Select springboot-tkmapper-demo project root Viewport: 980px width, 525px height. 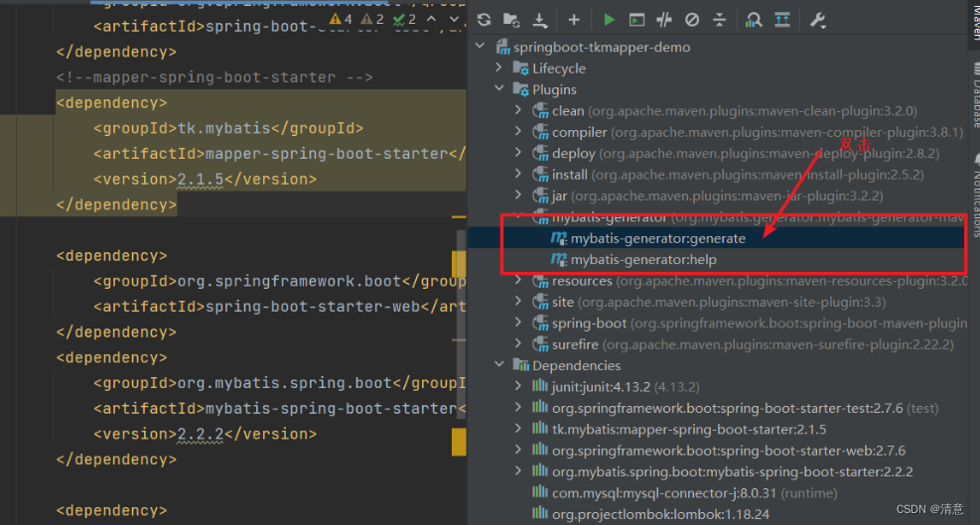(x=602, y=47)
